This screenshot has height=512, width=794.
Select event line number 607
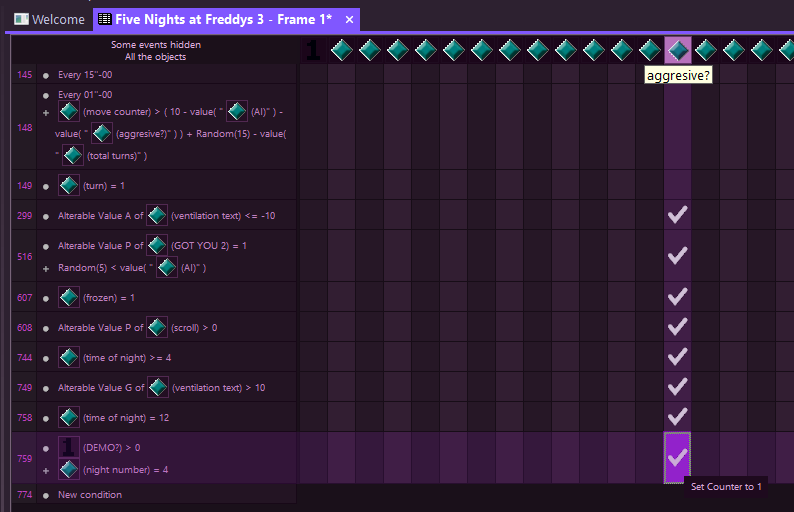(24, 297)
